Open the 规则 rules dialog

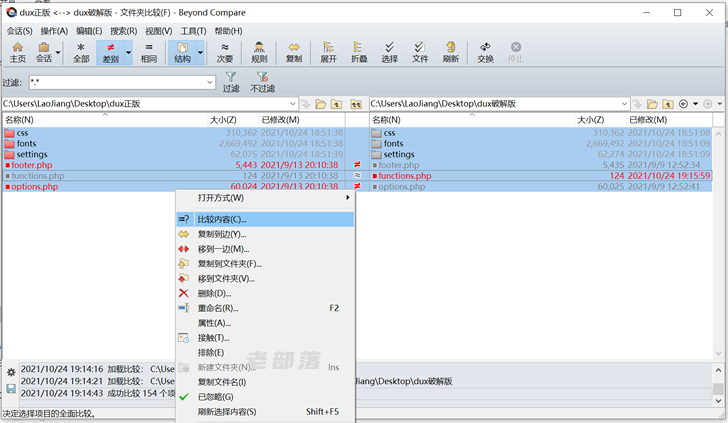(x=259, y=52)
